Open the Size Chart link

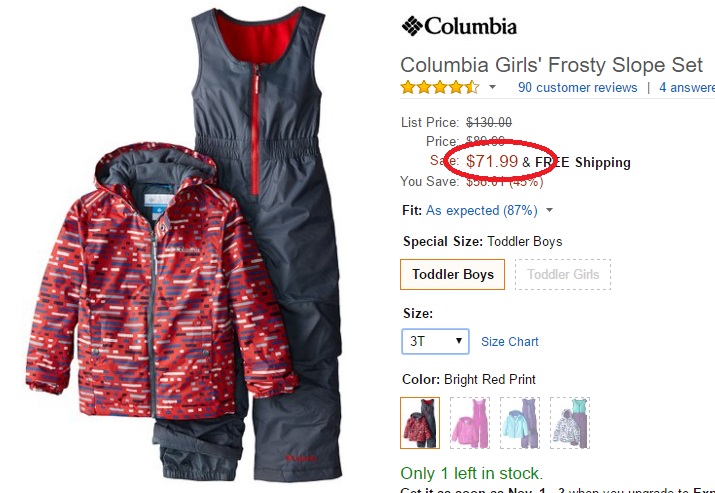click(510, 342)
